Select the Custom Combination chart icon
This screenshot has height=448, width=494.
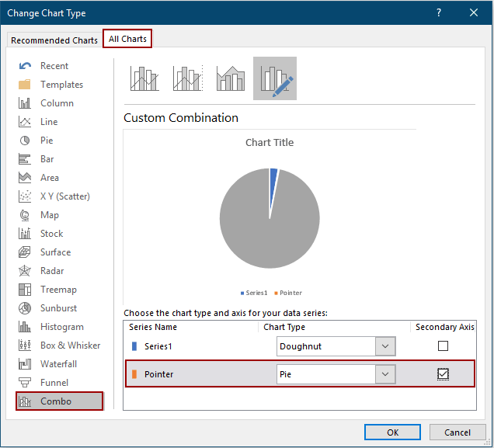(x=274, y=78)
